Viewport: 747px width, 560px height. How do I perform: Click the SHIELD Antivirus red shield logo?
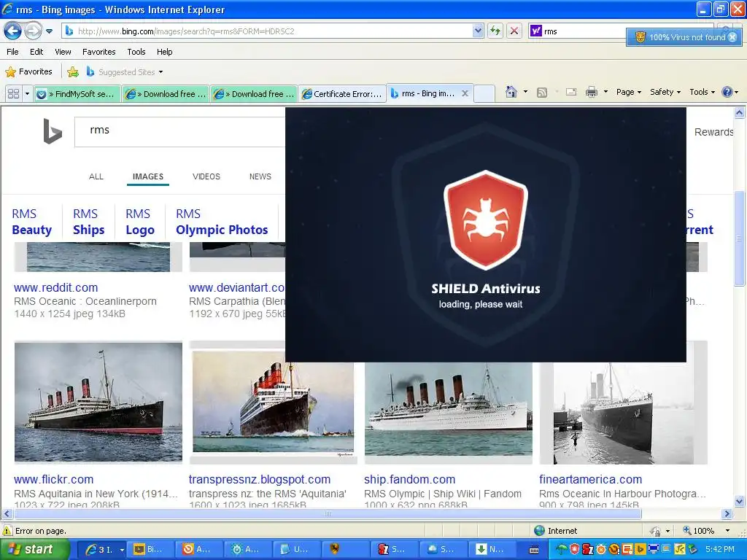tap(485, 220)
